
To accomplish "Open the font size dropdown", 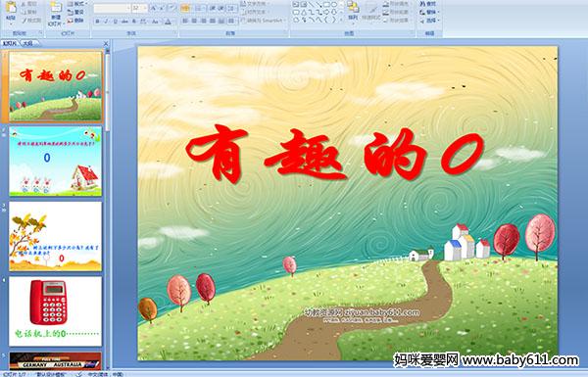I will (x=145, y=8).
